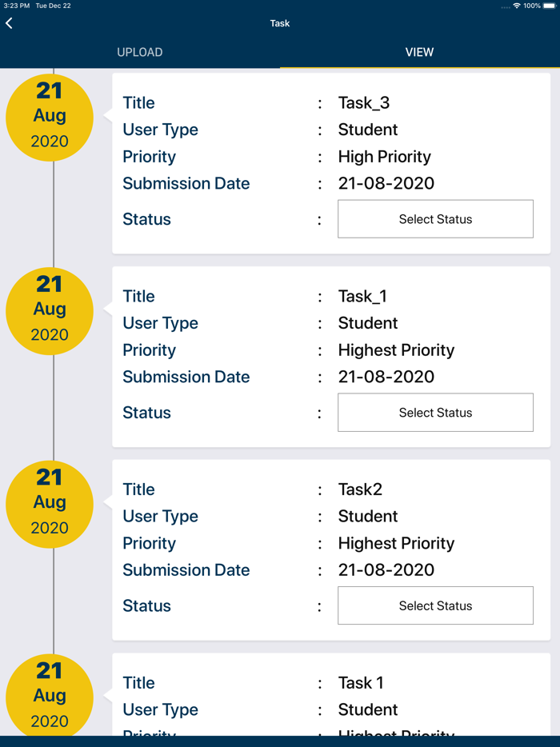Tap the battery icon in status bar
Viewport: 560px width, 747px height.
[x=549, y=6]
